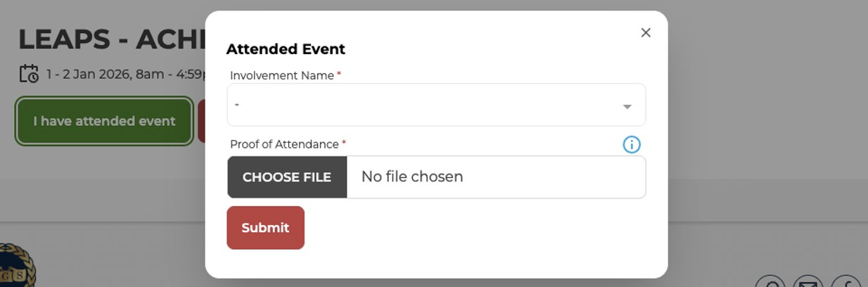This screenshot has width=868, height=287.
Task: Click the Involvement Name caret arrow
Action: (627, 107)
